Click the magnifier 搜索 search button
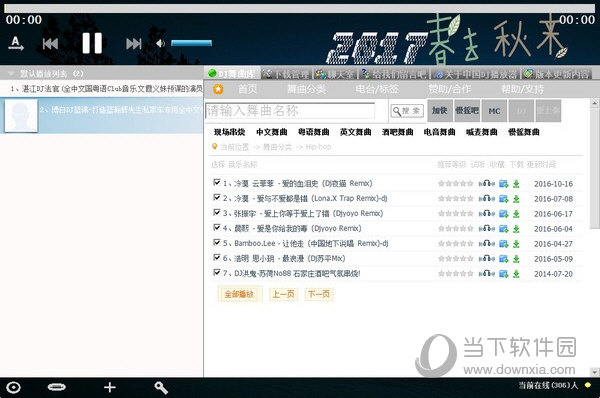Viewport: 600px width, 398px height. tap(407, 111)
